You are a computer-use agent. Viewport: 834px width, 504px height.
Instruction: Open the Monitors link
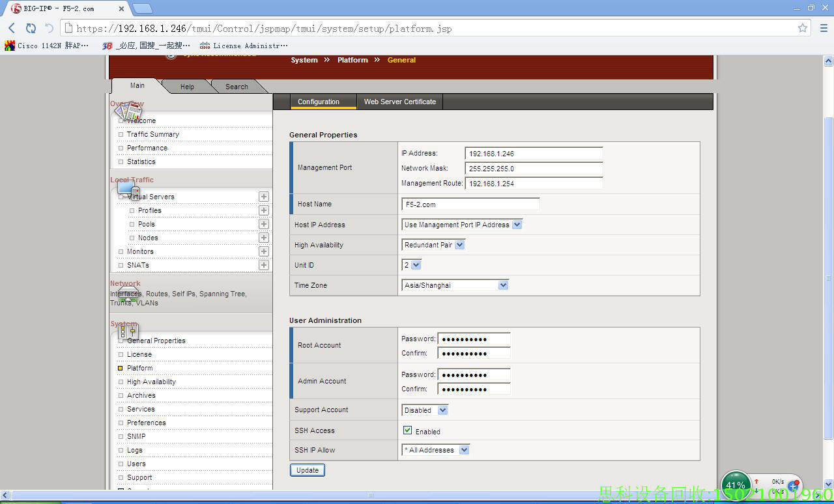140,251
